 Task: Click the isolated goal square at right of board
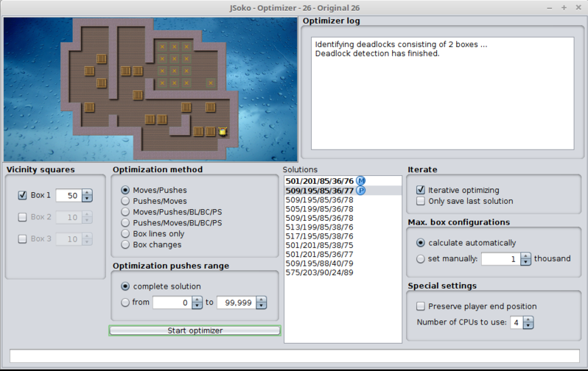[x=211, y=83]
